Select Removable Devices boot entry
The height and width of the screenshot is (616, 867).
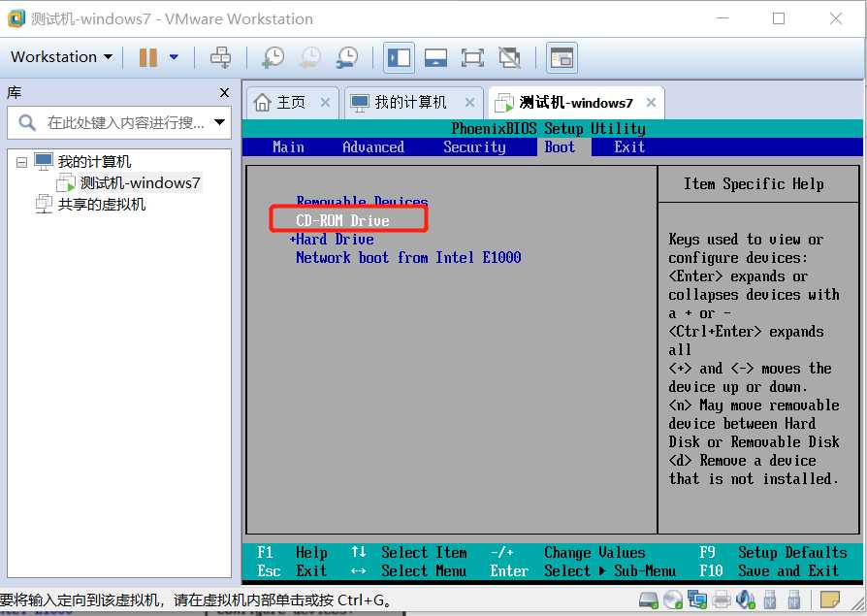362,201
